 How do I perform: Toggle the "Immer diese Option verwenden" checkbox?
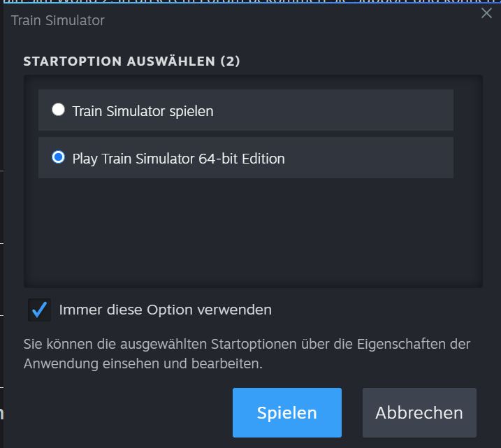(40, 310)
